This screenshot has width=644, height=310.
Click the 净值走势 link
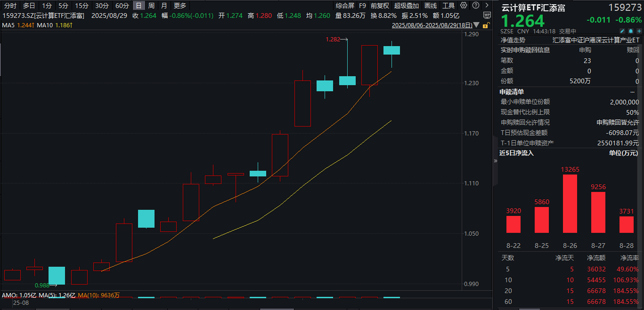coord(513,40)
